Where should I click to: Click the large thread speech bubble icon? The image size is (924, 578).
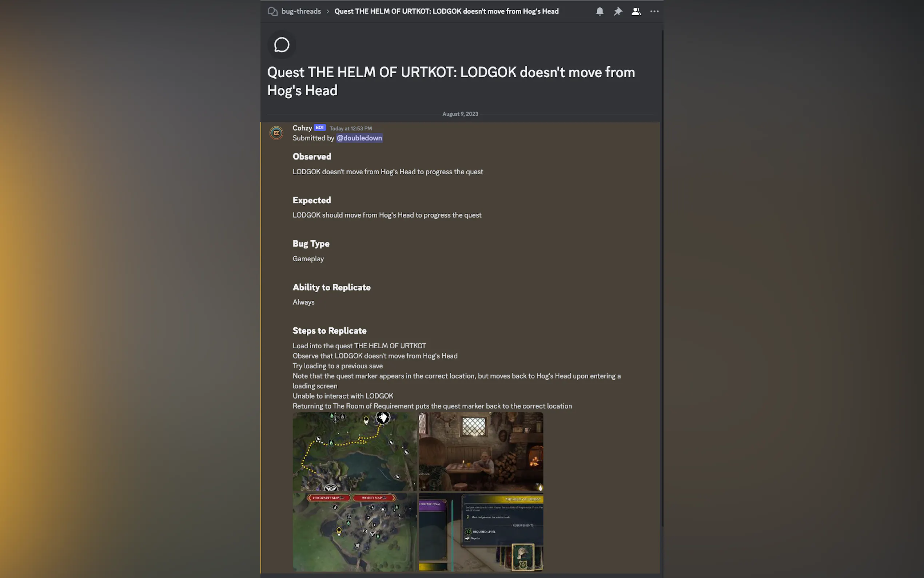(x=282, y=45)
